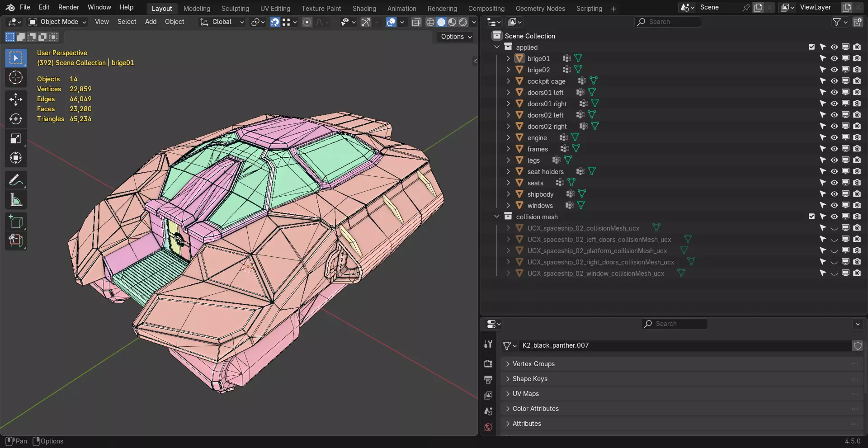Expand the Color Attributes panel
This screenshot has width=868, height=448.
tap(682, 409)
